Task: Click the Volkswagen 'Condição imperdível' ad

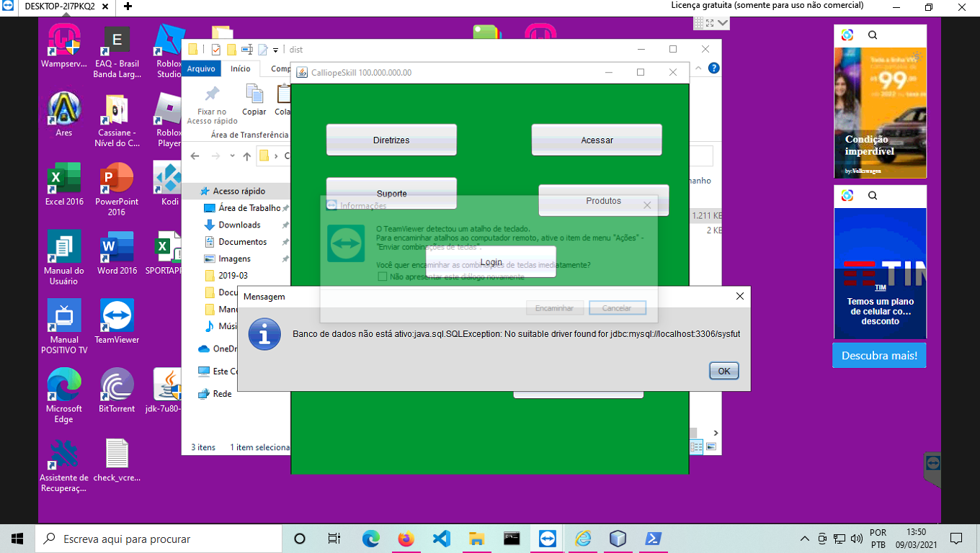Action: click(881, 112)
